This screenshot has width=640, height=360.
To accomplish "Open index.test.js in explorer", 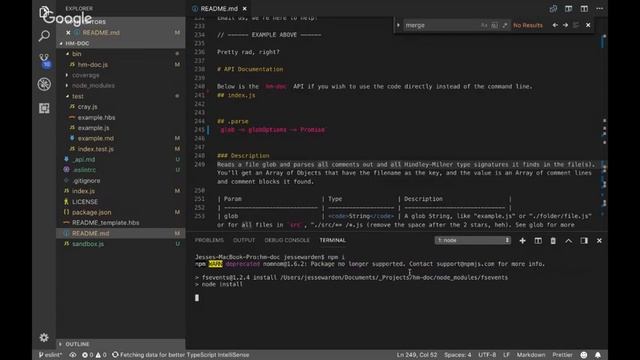I will point(96,149).
